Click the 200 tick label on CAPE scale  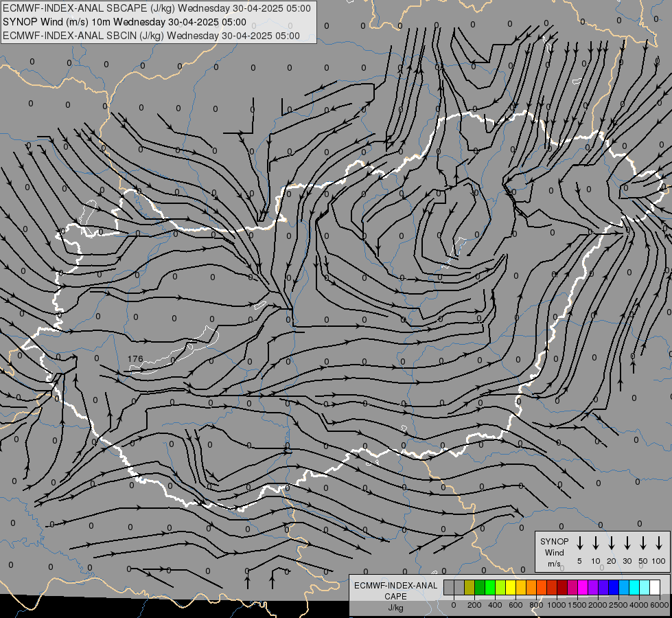point(474,605)
